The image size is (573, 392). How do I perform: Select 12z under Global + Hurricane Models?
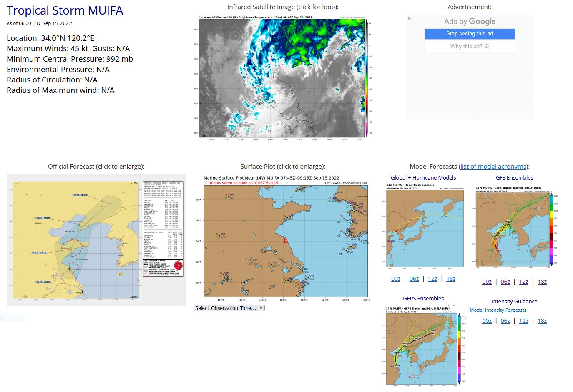(x=432, y=279)
